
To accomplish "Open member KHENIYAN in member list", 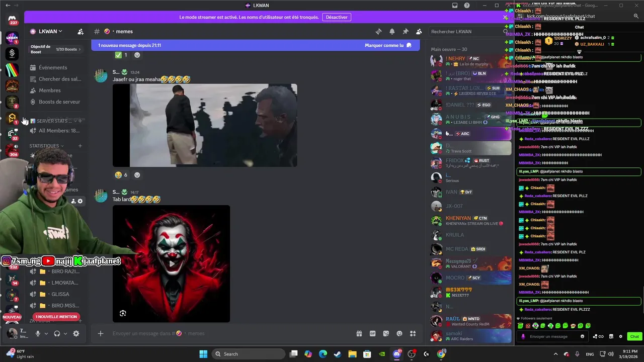I will [470, 221].
